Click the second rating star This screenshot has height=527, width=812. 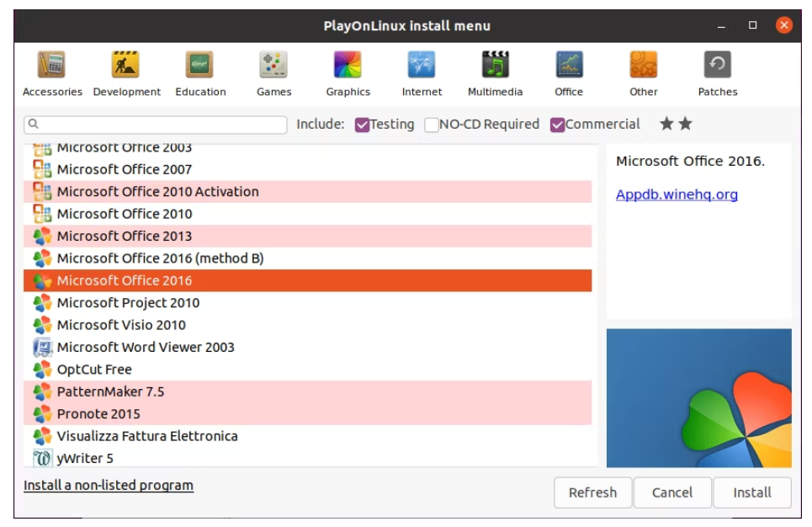685,123
